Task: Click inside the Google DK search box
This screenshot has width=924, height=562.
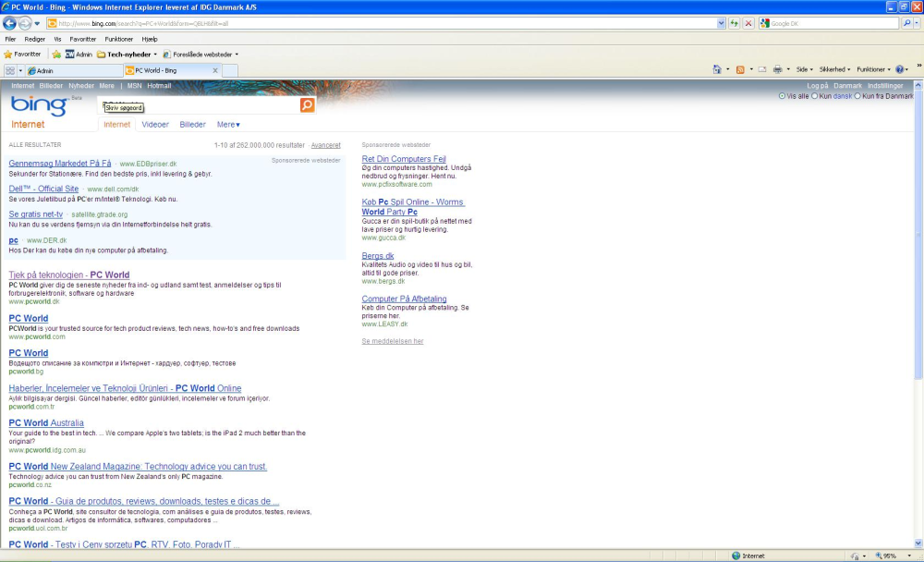Action: click(833, 24)
